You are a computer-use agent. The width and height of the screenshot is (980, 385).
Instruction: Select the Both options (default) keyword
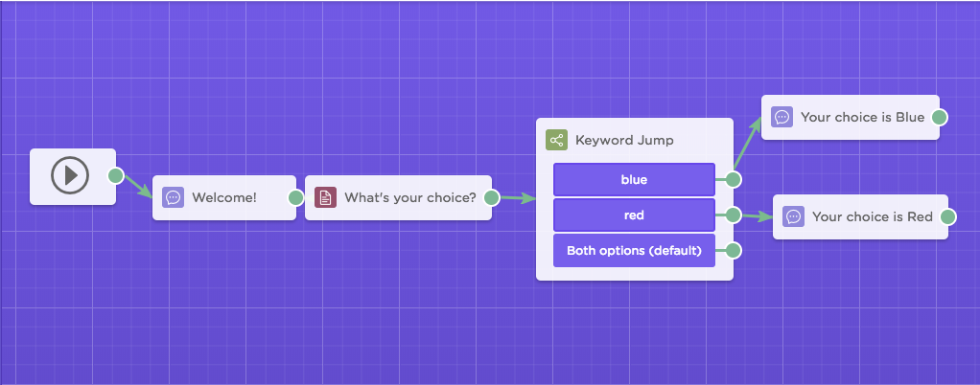point(634,251)
